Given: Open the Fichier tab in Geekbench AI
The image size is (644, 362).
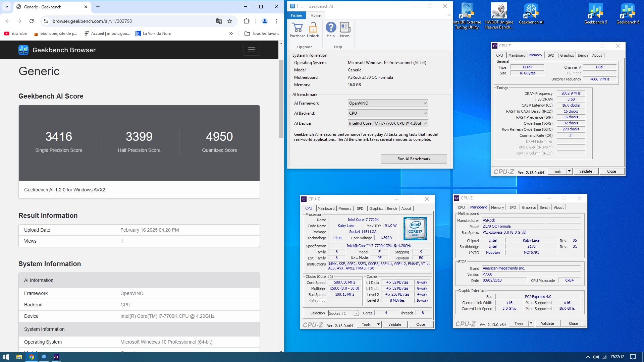Looking at the screenshot, I should click(297, 15).
